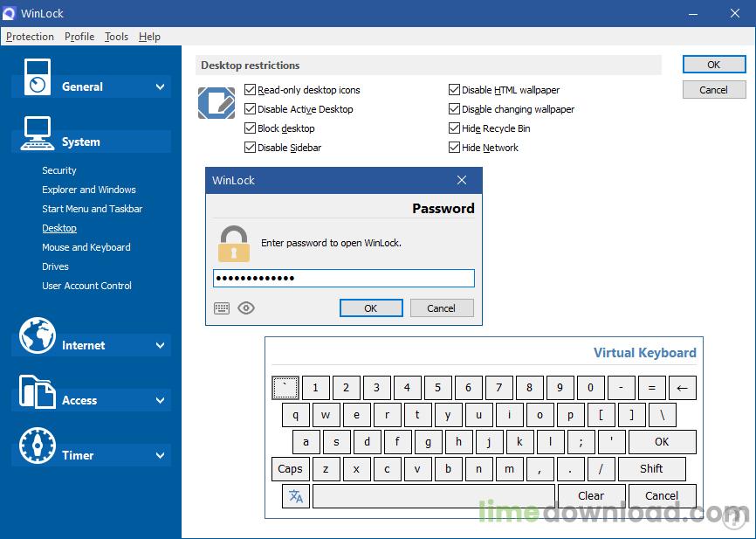Hit the backslash key on Virtual Keyboard

click(662, 415)
